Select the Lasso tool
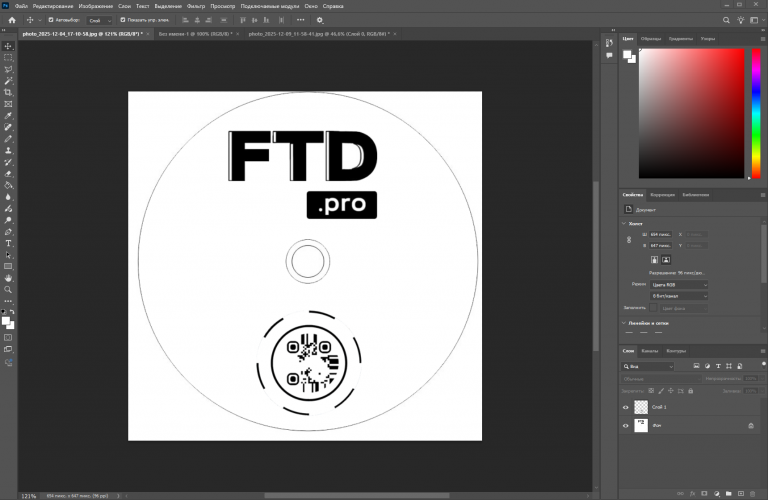Image resolution: width=768 pixels, height=500 pixels. [8, 70]
